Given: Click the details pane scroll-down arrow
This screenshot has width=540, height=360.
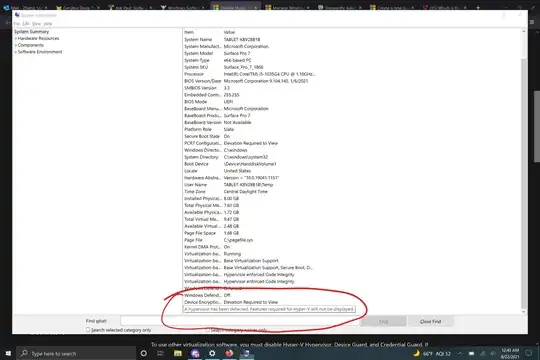Looking at the screenshot, I should tap(523, 312).
